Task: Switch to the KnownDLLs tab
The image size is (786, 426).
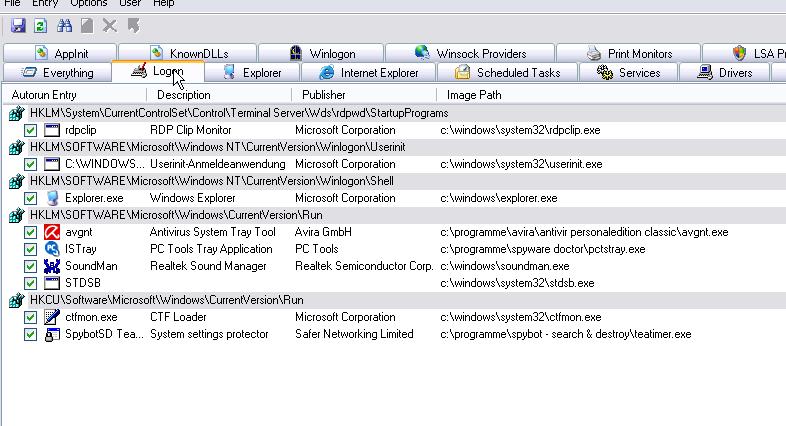Action: 188,53
